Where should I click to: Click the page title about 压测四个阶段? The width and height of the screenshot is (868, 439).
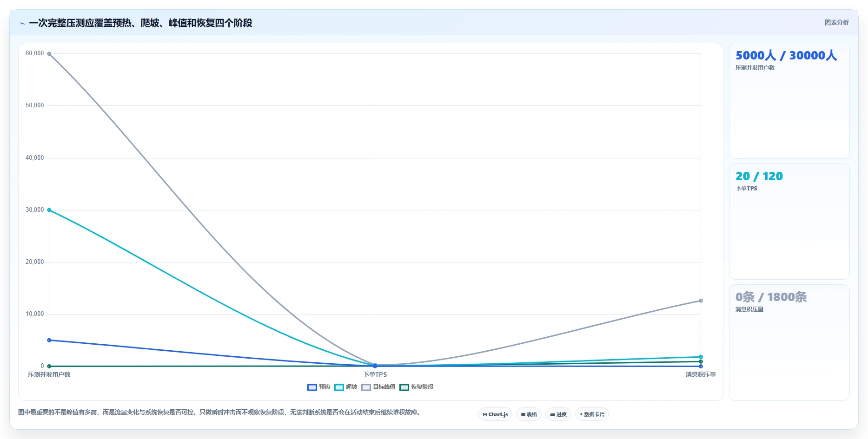[x=140, y=23]
